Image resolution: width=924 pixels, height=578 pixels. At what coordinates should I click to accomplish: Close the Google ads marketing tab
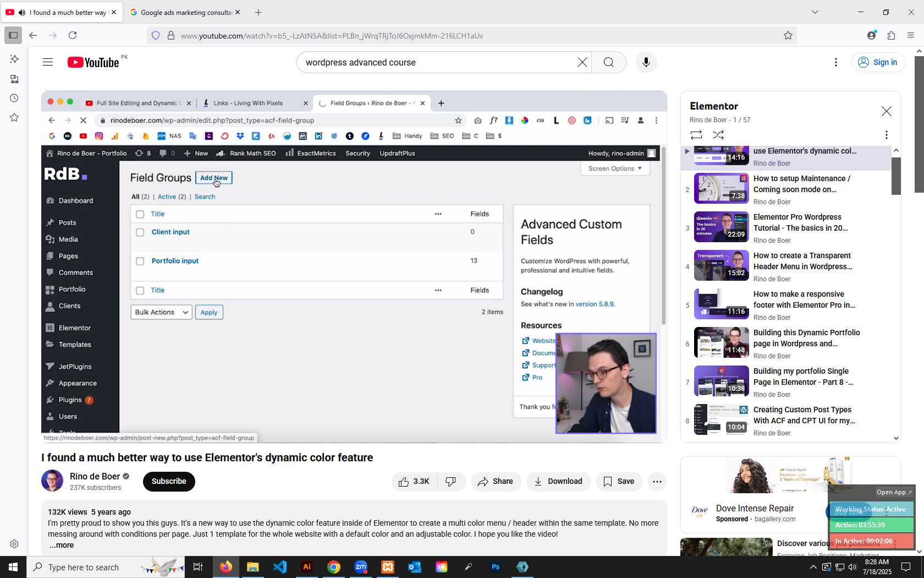(238, 12)
